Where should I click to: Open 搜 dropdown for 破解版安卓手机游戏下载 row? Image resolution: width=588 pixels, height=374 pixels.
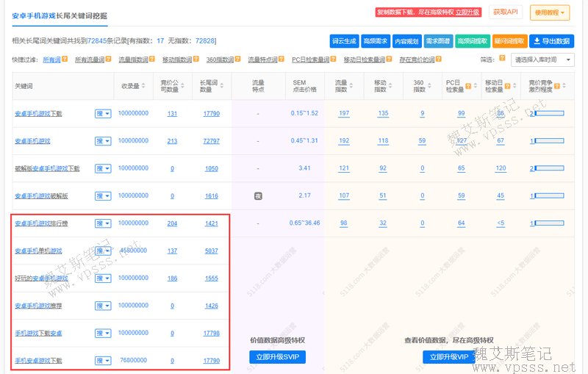pos(103,169)
